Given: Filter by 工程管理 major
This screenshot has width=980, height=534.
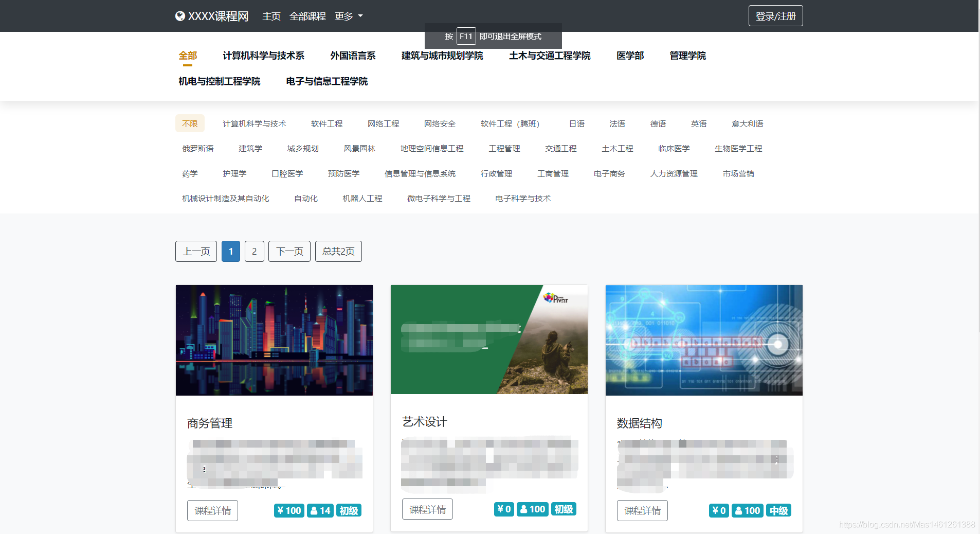Looking at the screenshot, I should click(504, 148).
